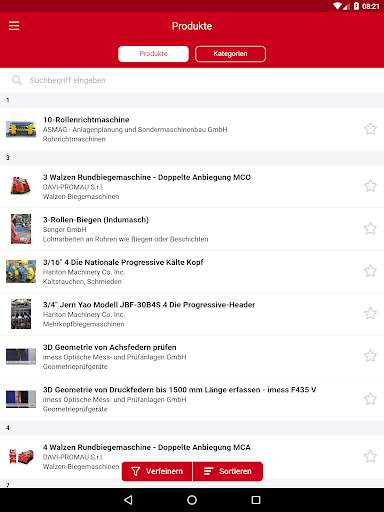This screenshot has height=512, width=384.
Task: Open thumbnail of 4 Walzen Rundbiegemaschine MCA
Action: (21, 456)
